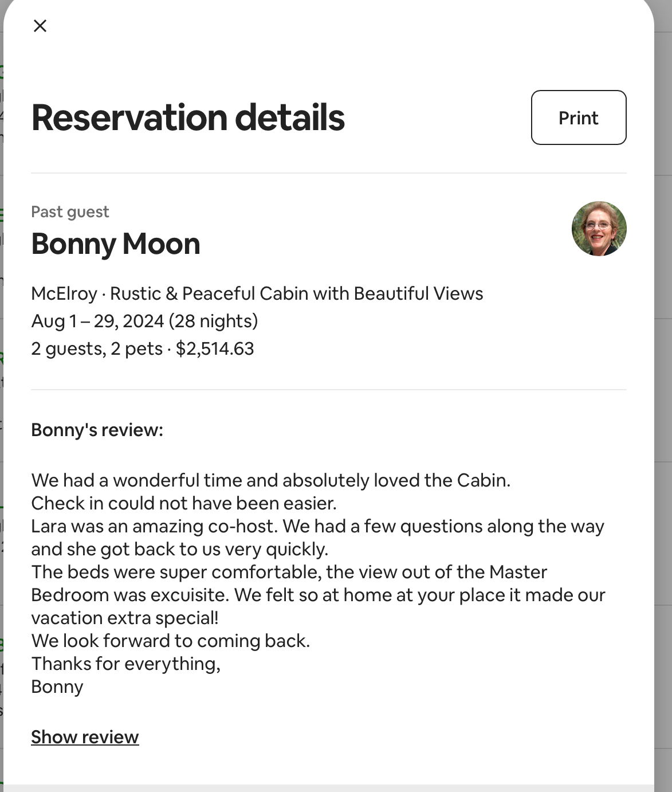Click the guest name Bonny Moon
Screen dimensions: 672x792
coord(116,244)
